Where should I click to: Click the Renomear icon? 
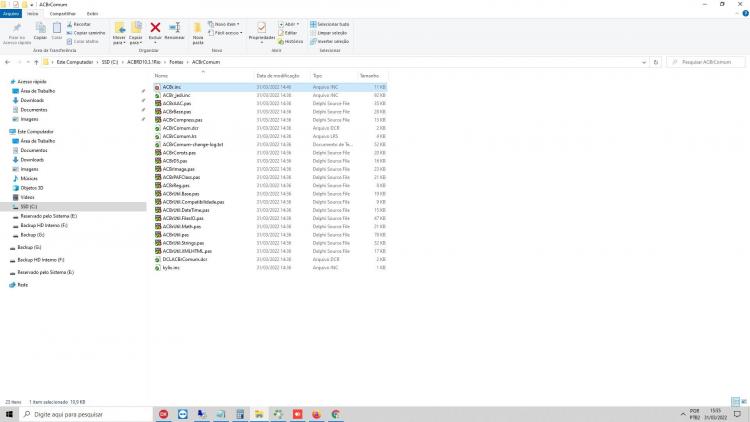click(x=175, y=28)
